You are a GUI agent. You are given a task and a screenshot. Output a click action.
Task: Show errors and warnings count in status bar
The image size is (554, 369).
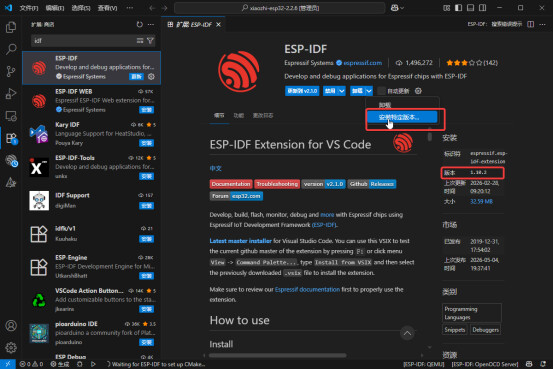[x=31, y=364]
